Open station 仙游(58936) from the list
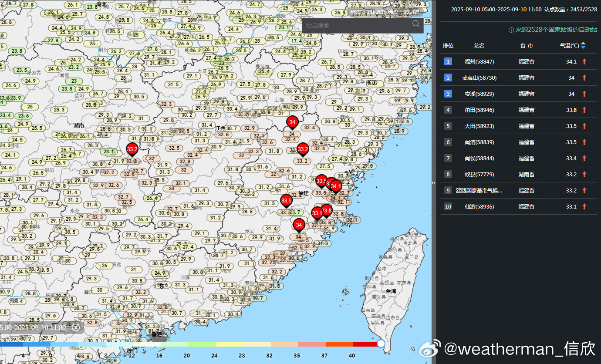The height and width of the screenshot is (364, 601). tap(479, 206)
